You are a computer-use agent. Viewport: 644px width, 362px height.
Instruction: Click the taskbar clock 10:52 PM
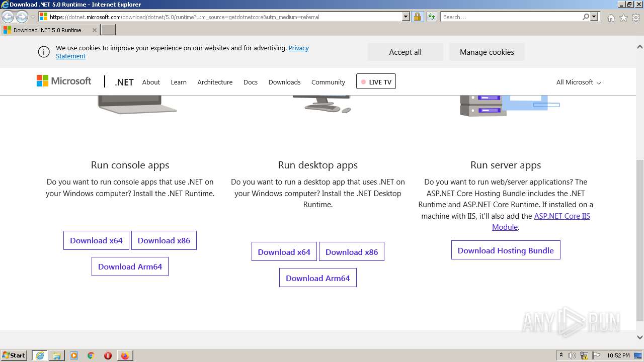click(x=618, y=355)
